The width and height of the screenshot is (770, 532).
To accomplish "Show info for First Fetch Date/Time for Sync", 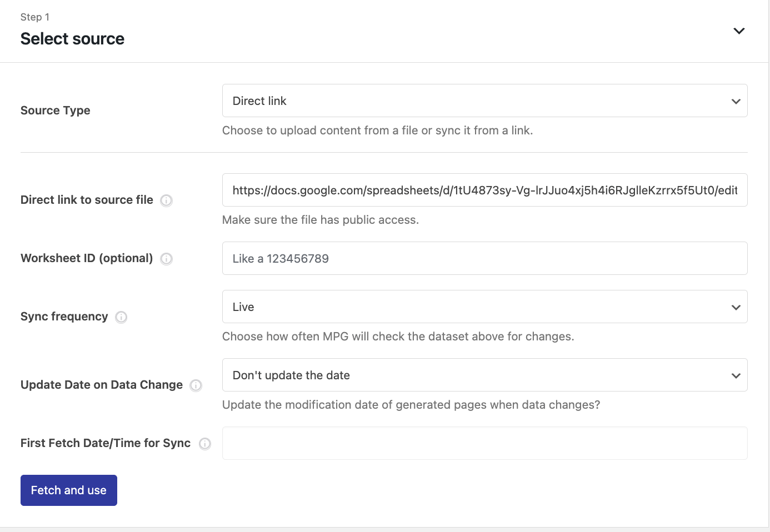I will point(205,444).
